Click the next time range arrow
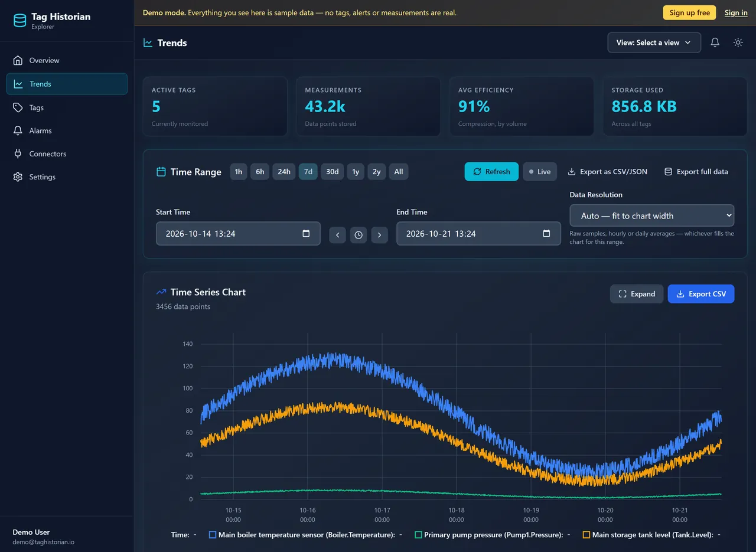Viewport: 756px width, 552px height. 379,235
